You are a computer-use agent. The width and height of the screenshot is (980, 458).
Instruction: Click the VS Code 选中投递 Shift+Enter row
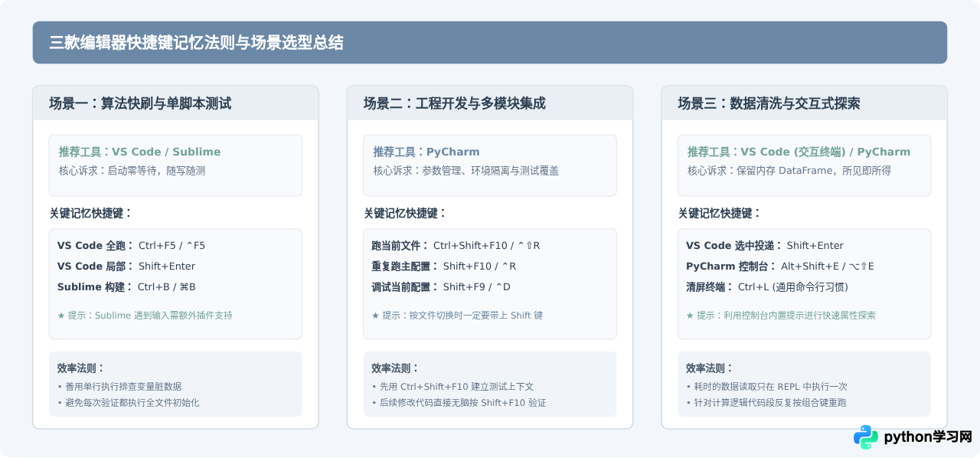coord(765,246)
